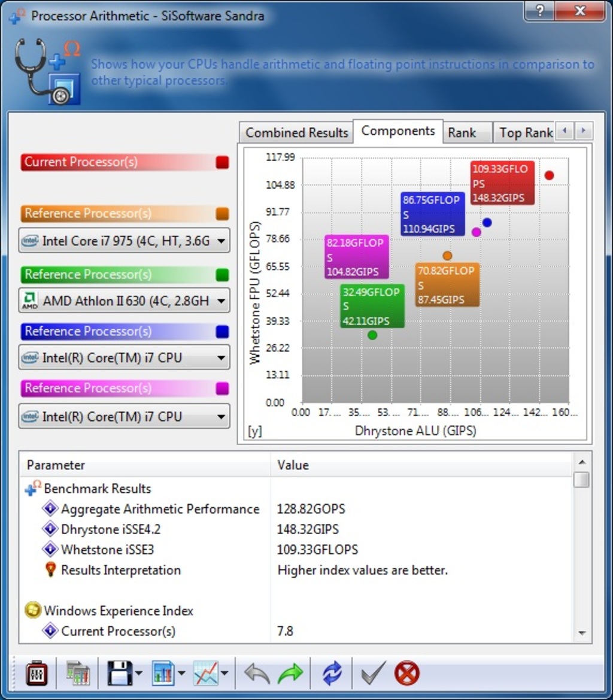The height and width of the screenshot is (700, 613).
Task: Click results list scrollbar down arrow
Action: [x=582, y=633]
